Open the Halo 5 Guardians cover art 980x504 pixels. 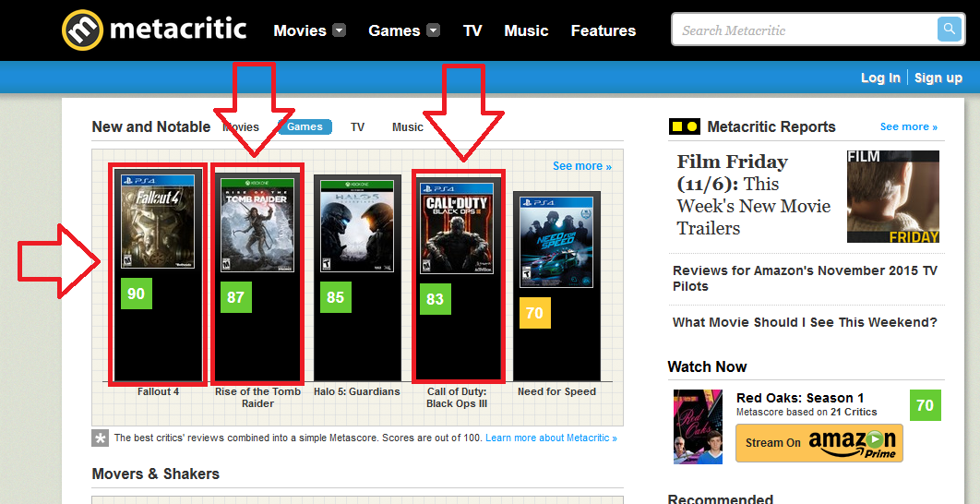(357, 226)
